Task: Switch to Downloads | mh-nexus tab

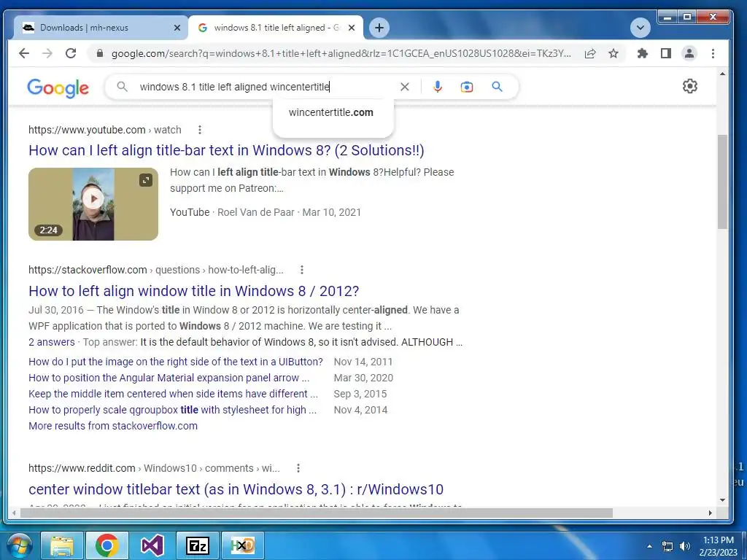Action: [100, 28]
